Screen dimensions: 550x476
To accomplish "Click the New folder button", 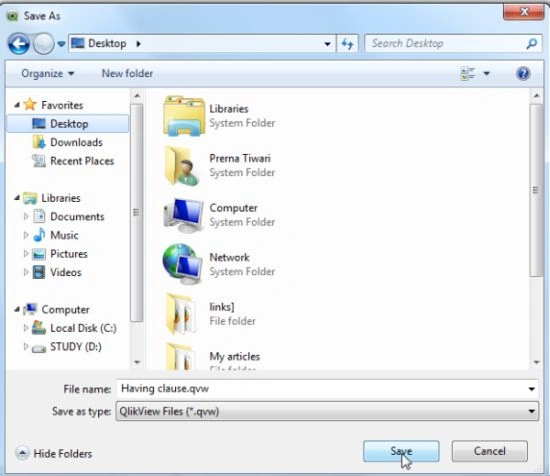I will coord(127,74).
